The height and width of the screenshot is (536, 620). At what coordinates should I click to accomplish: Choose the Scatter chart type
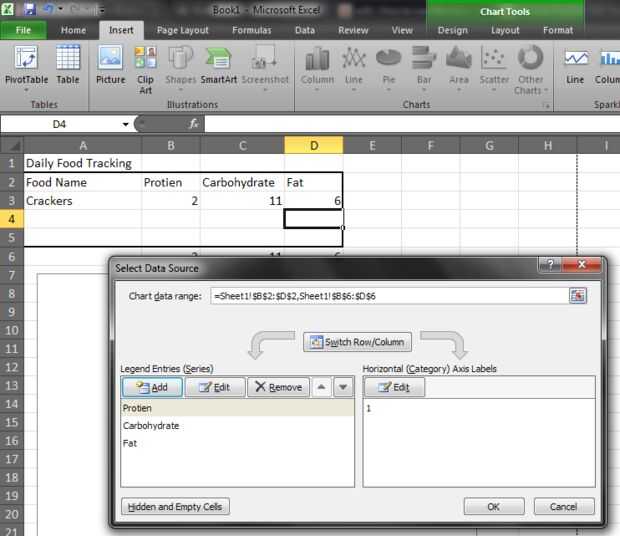click(x=494, y=68)
